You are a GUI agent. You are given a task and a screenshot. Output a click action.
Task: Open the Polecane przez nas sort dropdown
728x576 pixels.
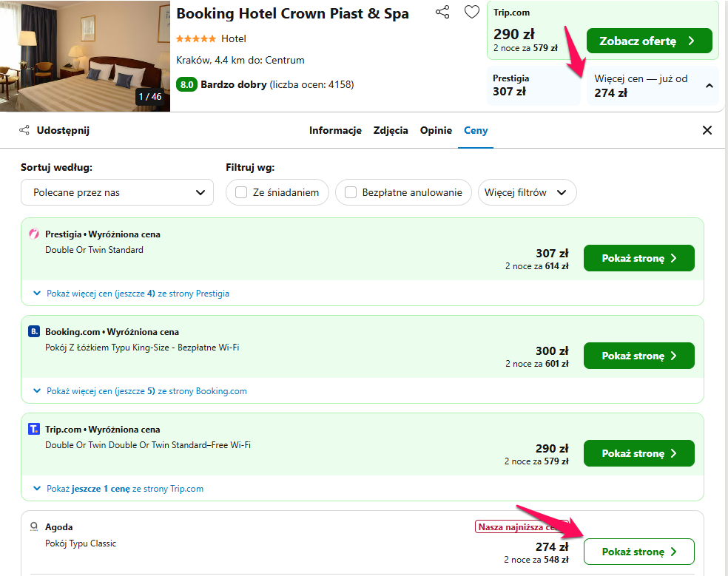(x=117, y=192)
